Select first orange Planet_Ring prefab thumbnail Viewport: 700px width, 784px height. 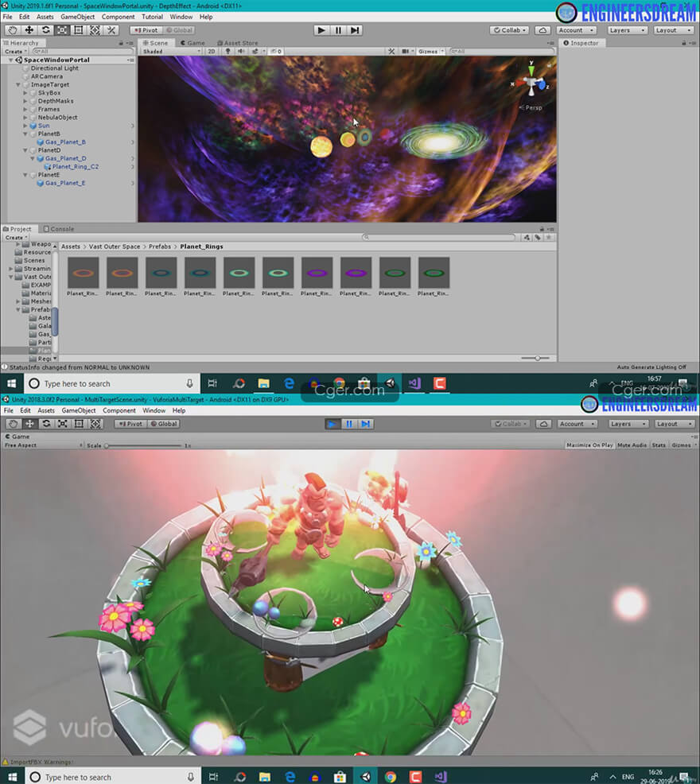click(x=83, y=273)
